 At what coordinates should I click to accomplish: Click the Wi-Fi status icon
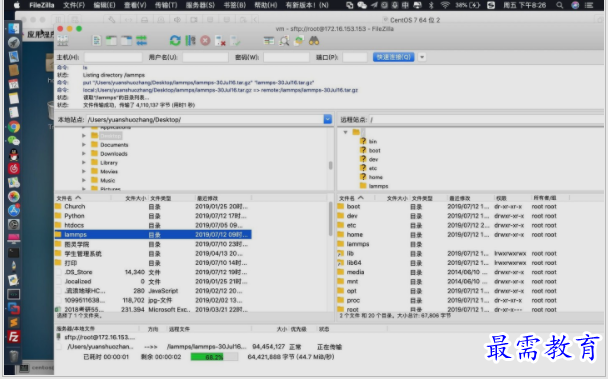(445, 5)
